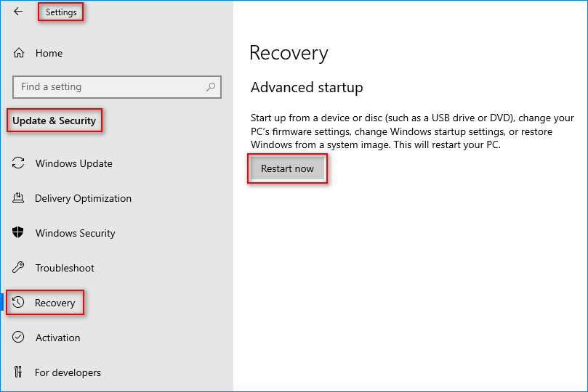
Task: Click the Delivery Optimization icon
Action: (18, 197)
